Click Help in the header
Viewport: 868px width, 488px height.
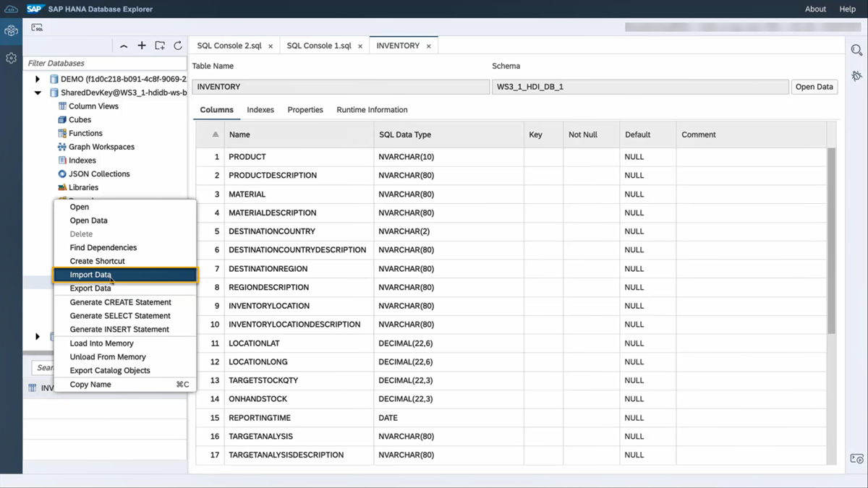[x=848, y=9]
